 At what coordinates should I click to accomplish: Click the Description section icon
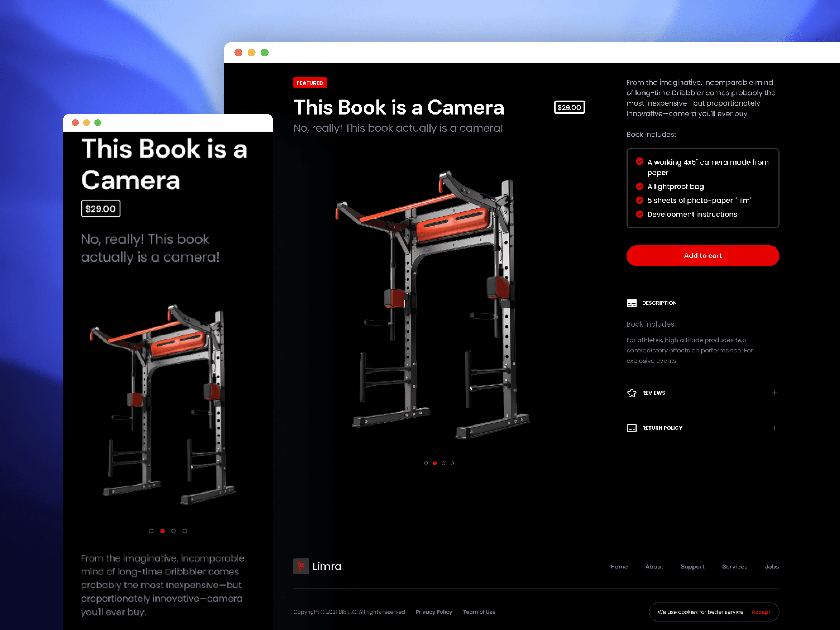pyautogui.click(x=631, y=303)
